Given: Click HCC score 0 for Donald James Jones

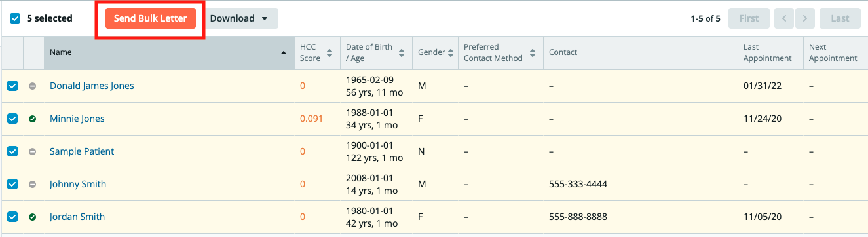Looking at the screenshot, I should coord(303,86).
